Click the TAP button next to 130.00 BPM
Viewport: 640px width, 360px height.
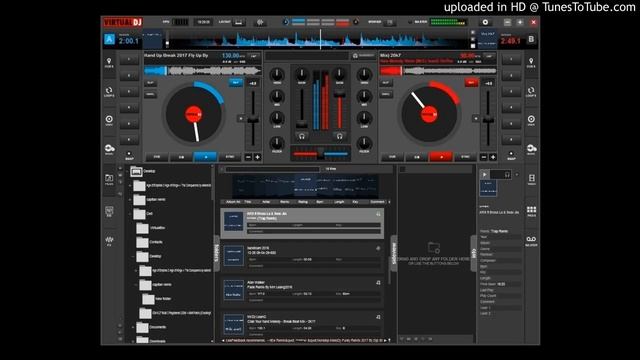pos(254,56)
